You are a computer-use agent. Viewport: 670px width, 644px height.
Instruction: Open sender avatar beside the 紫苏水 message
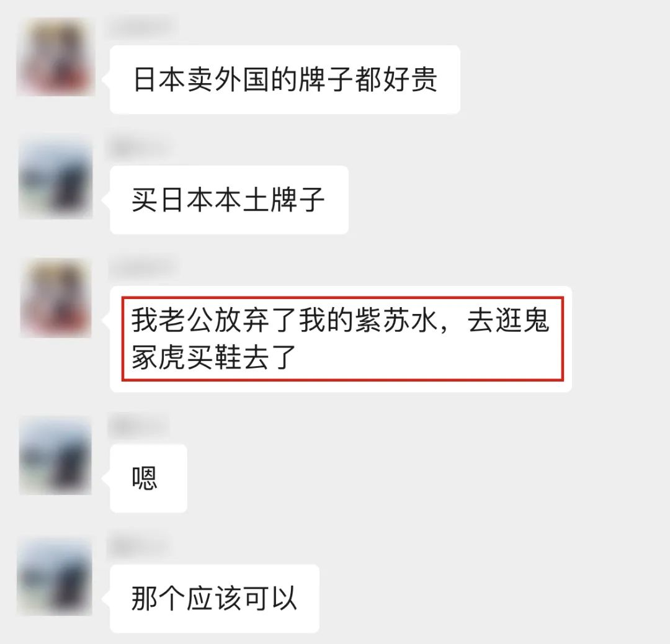pos(56,298)
